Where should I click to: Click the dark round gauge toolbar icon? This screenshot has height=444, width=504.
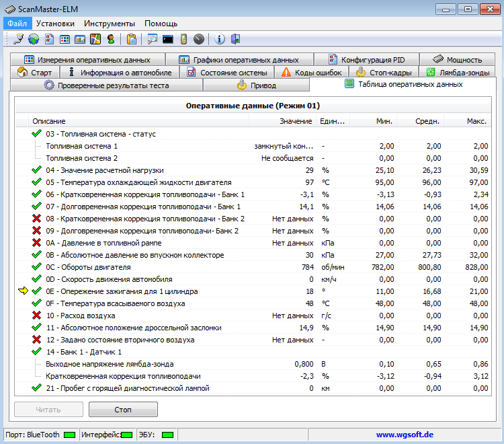tap(198, 39)
